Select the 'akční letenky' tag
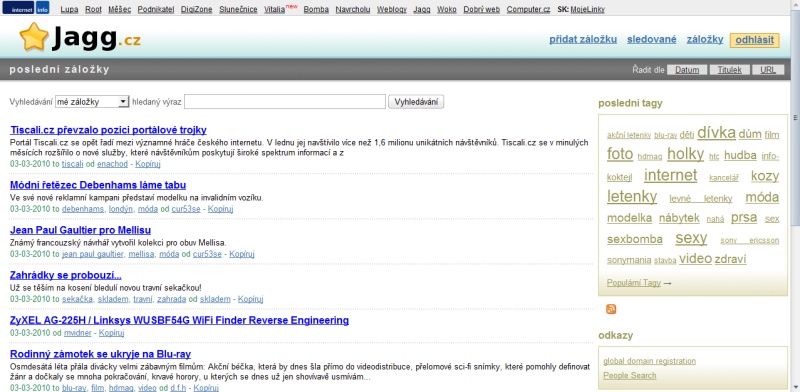This screenshot has height=392, width=800. click(x=629, y=135)
